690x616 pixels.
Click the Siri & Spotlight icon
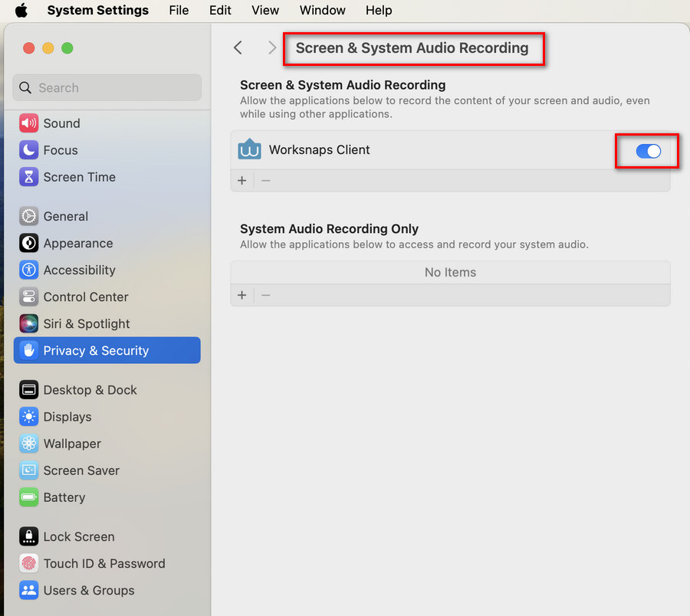pyautogui.click(x=29, y=323)
